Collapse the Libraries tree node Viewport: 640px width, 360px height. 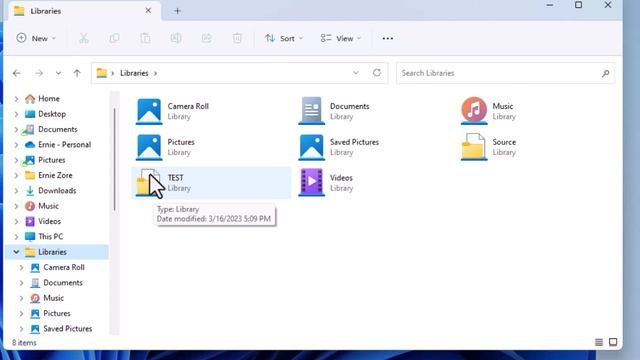pyautogui.click(x=16, y=252)
